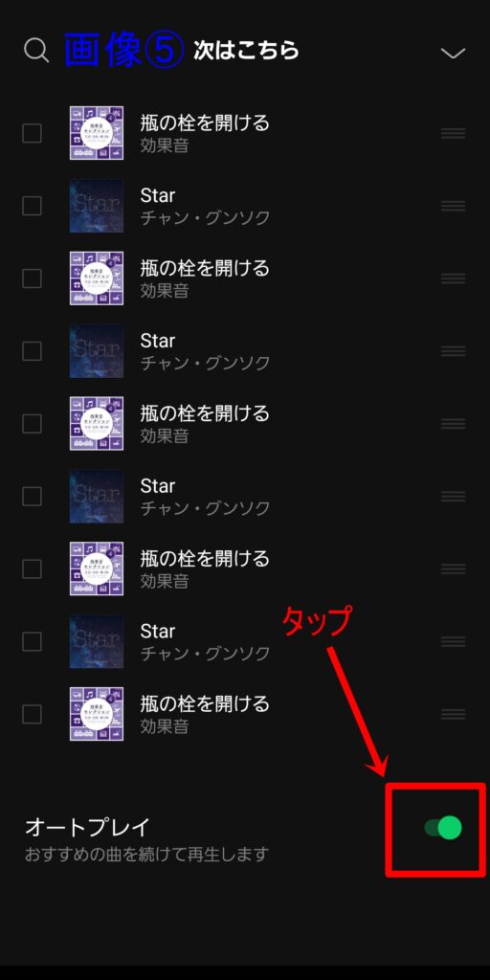
Task: Click the fourth Star track's reorder handle
Action: point(453,641)
